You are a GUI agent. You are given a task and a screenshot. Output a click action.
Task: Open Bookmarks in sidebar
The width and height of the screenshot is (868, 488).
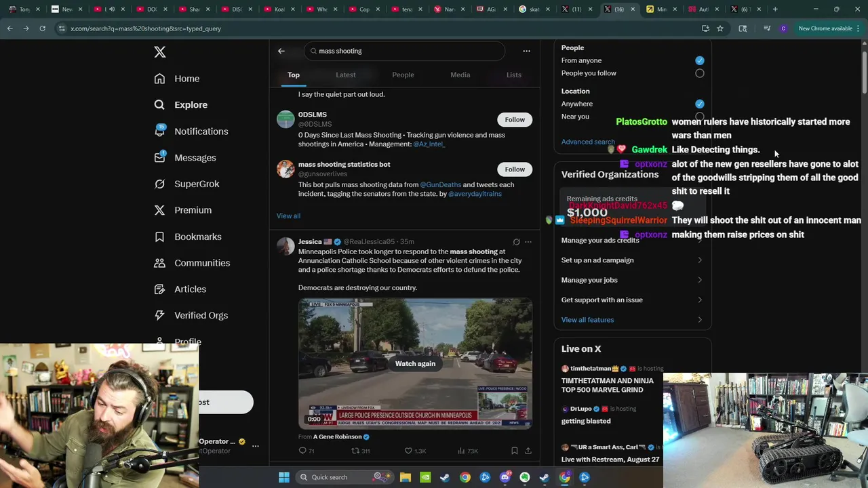pyautogui.click(x=188, y=237)
